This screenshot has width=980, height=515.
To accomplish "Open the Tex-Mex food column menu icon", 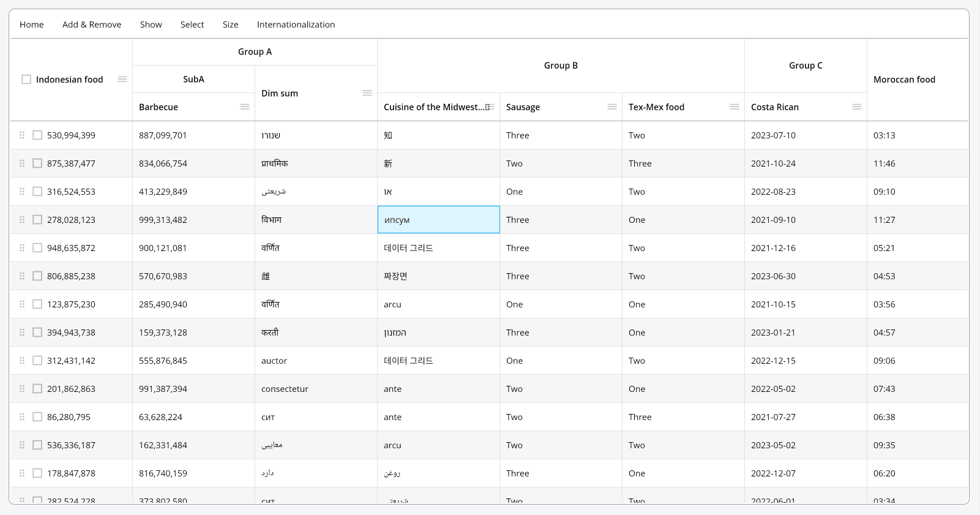I will click(735, 107).
